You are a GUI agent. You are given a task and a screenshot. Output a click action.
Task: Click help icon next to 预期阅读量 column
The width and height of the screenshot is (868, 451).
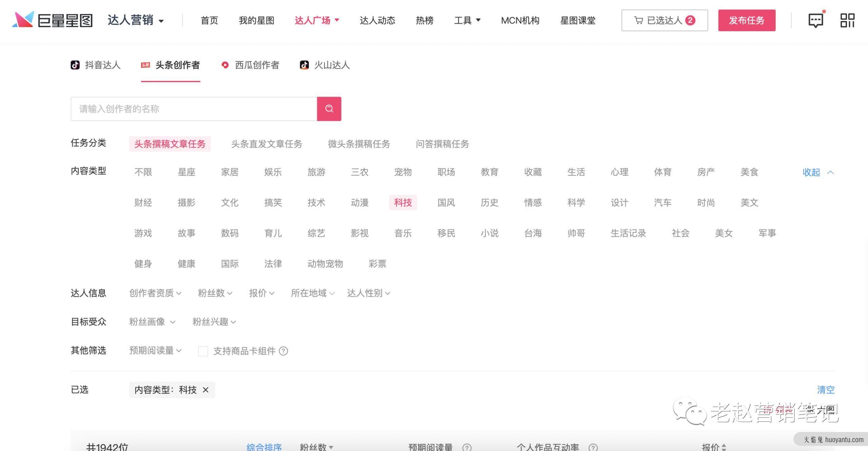(467, 448)
